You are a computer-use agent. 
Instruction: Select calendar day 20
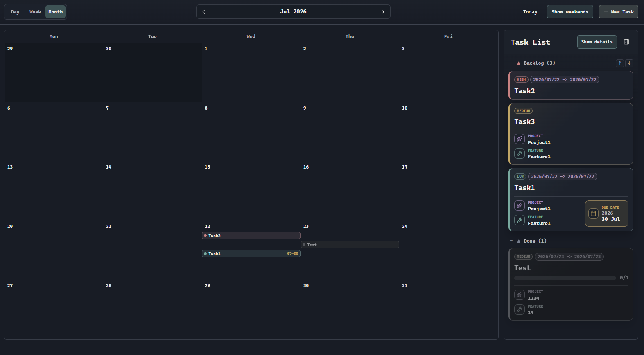(10, 226)
